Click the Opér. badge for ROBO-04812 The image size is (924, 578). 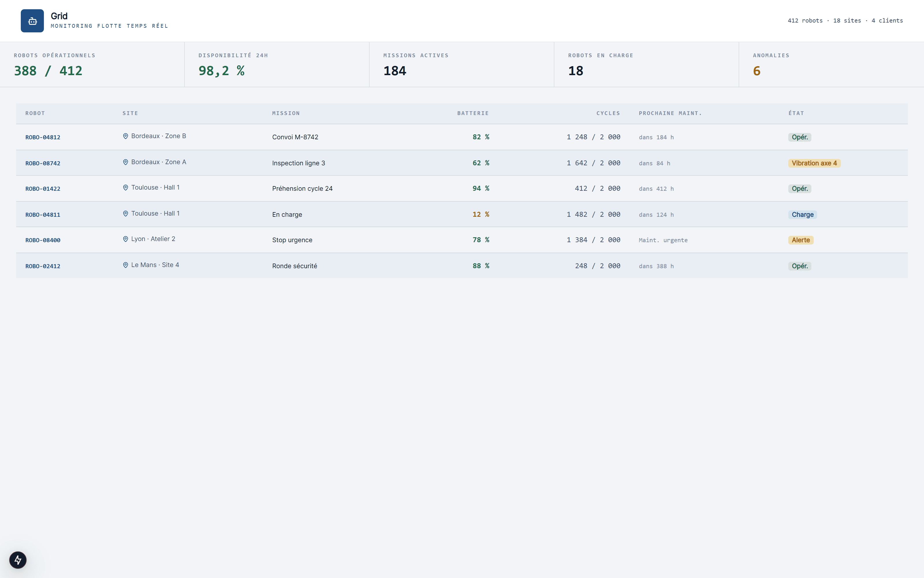coord(800,137)
